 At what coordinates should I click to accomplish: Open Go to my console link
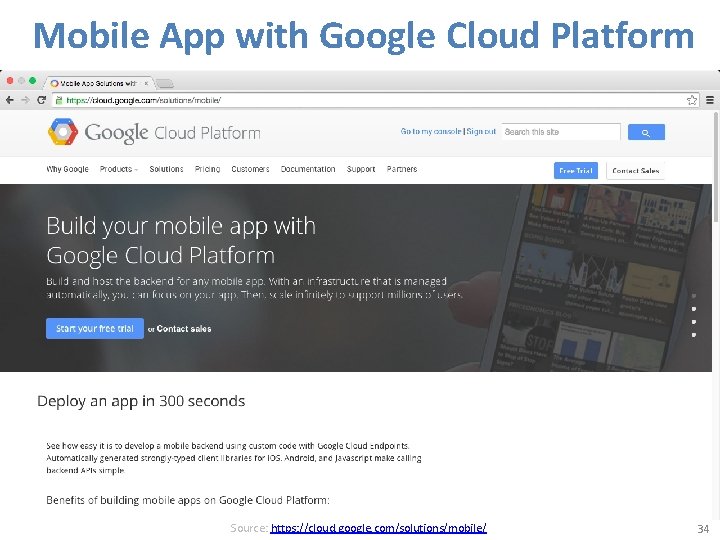click(x=431, y=131)
